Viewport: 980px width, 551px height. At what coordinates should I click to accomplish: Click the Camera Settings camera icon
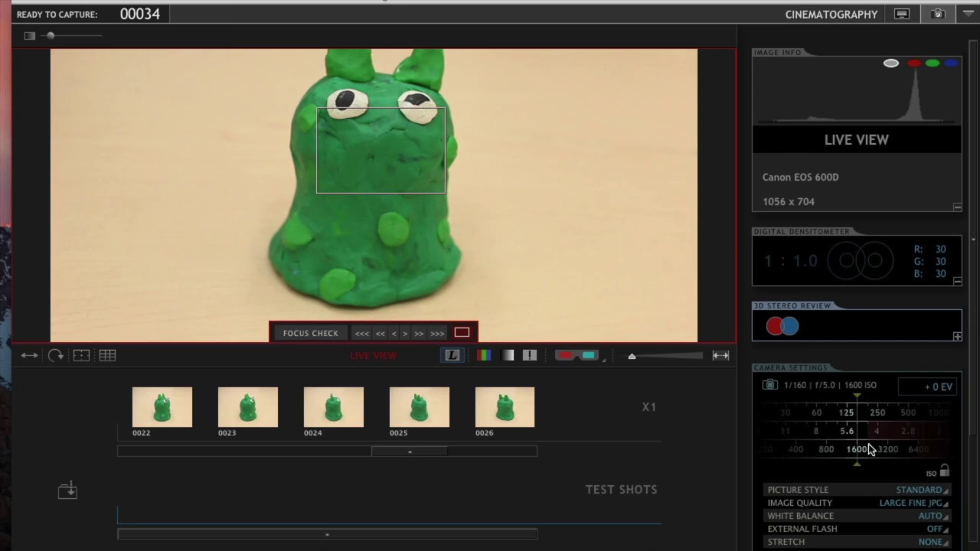(770, 385)
